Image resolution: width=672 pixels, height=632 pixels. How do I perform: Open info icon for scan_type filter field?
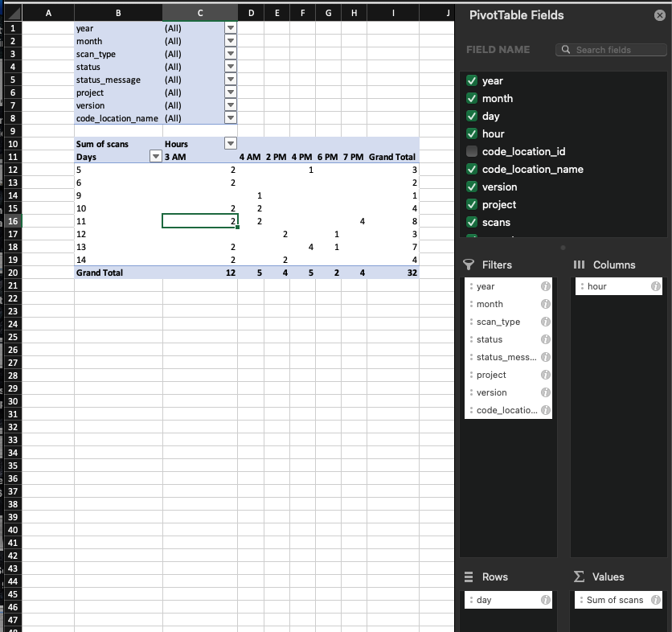coord(545,322)
